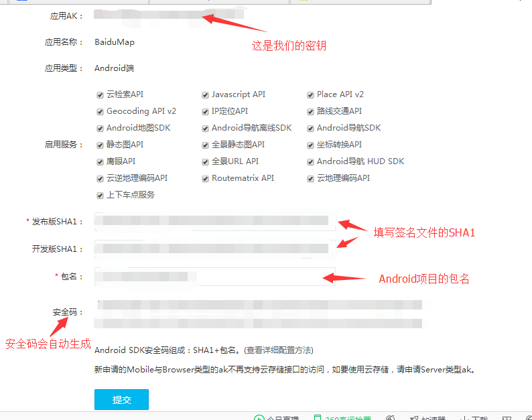Image resolution: width=532 pixels, height=420 pixels.
Task: Focus the 发布版SHA1 input field
Action: 215,222
